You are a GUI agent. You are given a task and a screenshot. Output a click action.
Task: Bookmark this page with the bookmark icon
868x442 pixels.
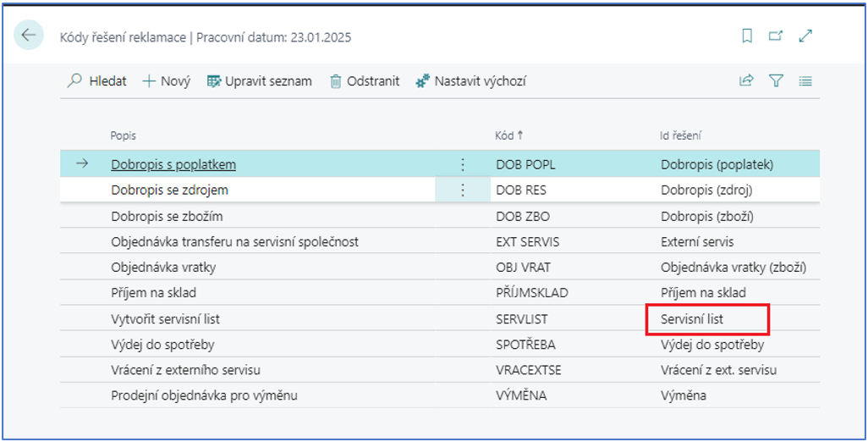[x=747, y=36]
